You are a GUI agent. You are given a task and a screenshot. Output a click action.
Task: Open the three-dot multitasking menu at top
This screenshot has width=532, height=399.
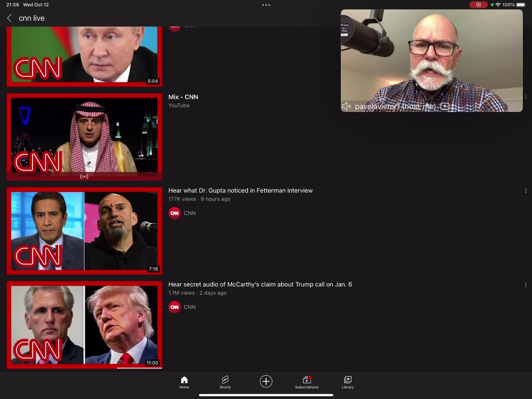(266, 5)
